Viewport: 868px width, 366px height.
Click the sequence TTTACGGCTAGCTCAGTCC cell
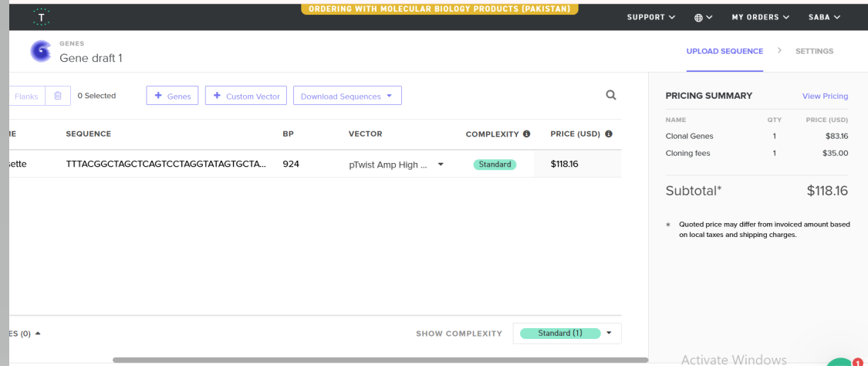(166, 164)
